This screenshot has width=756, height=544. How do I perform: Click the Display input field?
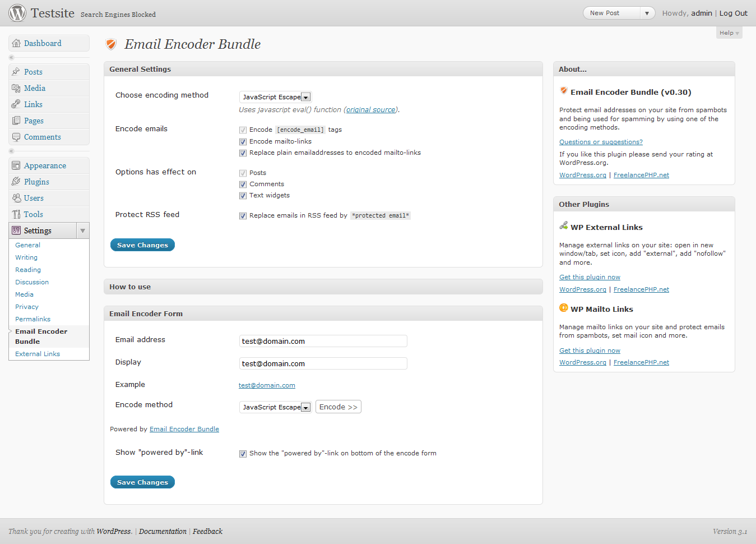(x=323, y=363)
